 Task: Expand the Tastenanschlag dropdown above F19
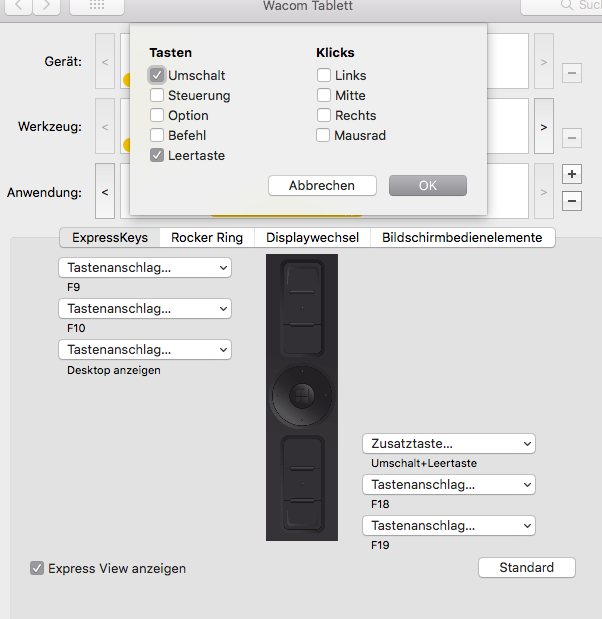[x=449, y=525]
